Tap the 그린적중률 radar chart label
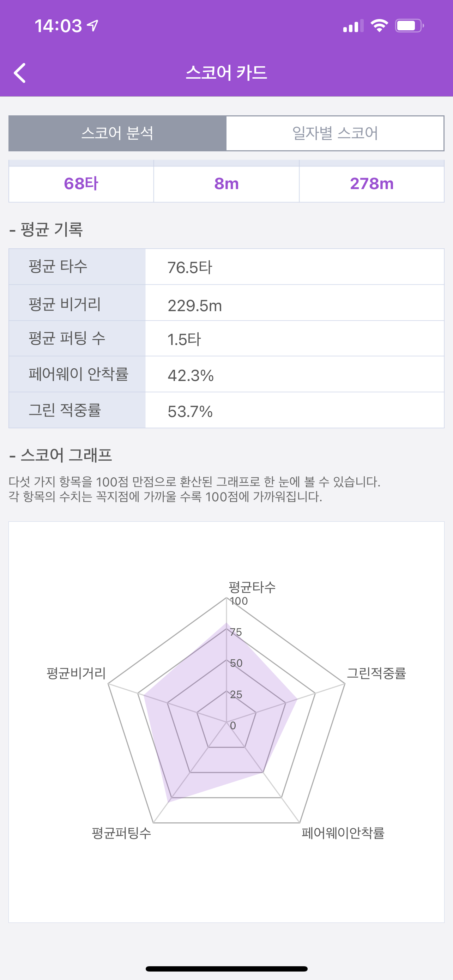 376,673
